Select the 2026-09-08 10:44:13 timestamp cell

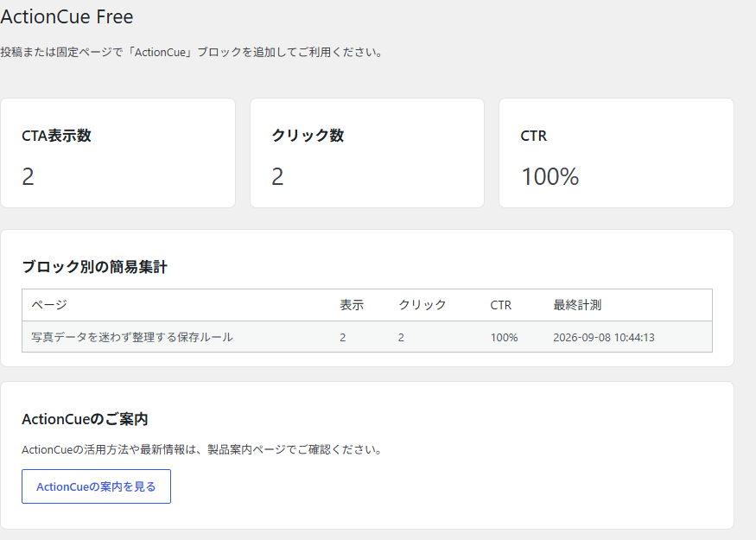(604, 338)
